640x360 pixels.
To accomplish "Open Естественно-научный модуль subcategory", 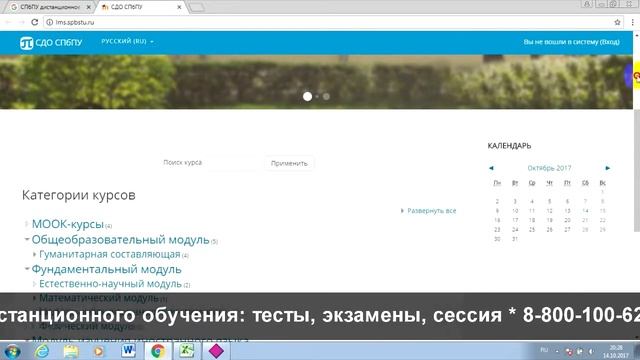I will pos(110,284).
